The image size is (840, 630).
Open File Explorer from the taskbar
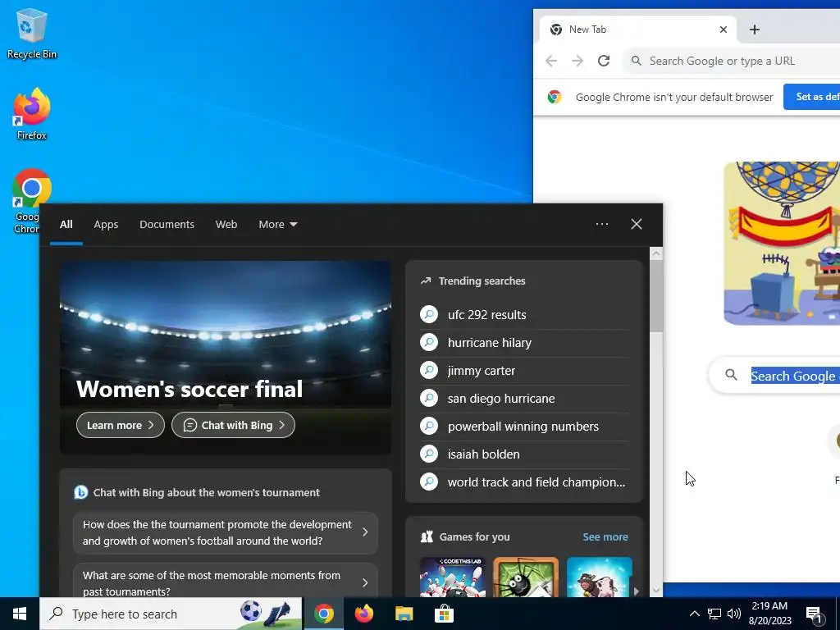[x=404, y=614]
